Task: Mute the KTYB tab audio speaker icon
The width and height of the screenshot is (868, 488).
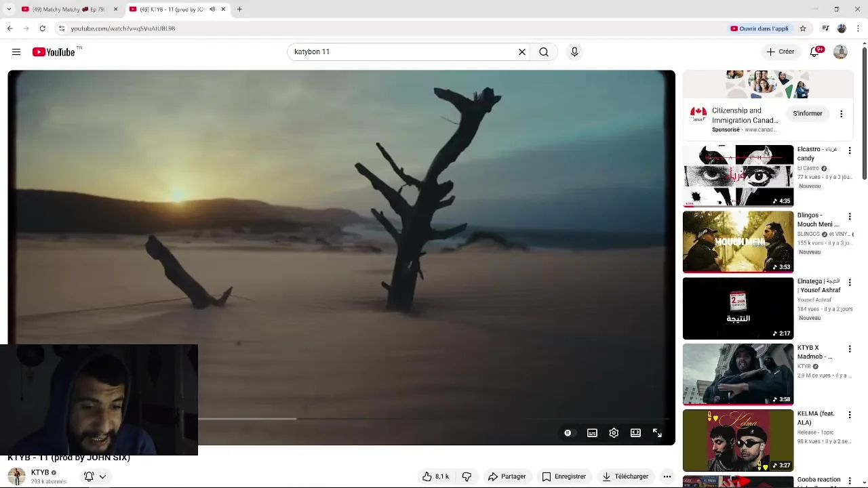Action: pos(212,9)
